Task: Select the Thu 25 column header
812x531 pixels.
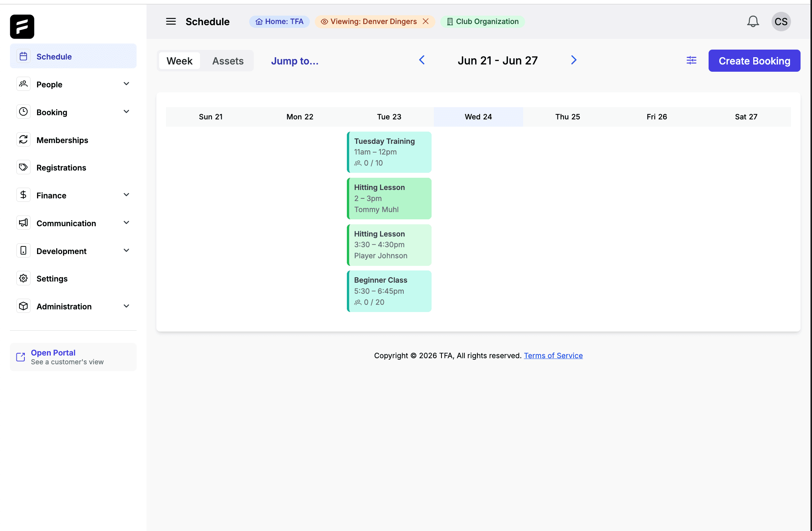Action: [567, 117]
